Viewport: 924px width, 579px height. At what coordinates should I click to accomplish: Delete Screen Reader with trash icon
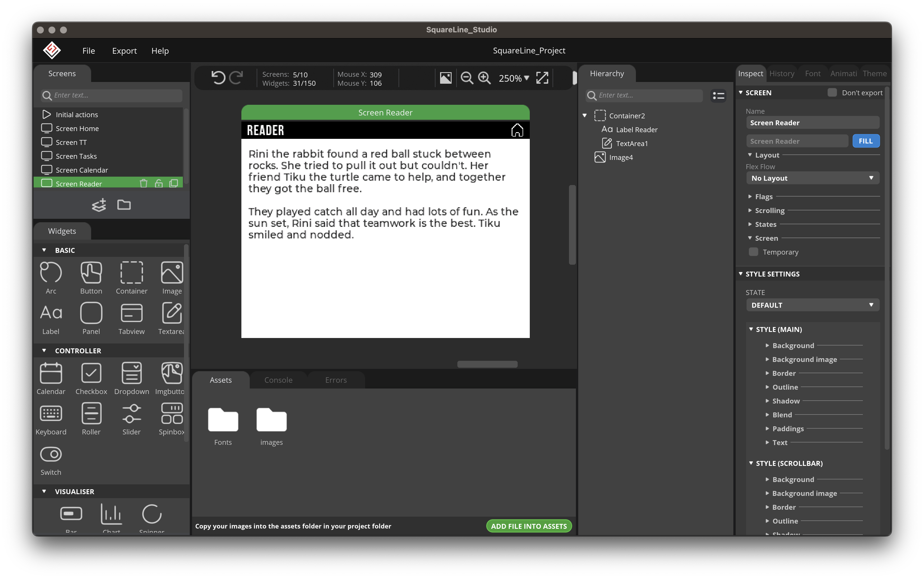pyautogui.click(x=144, y=183)
